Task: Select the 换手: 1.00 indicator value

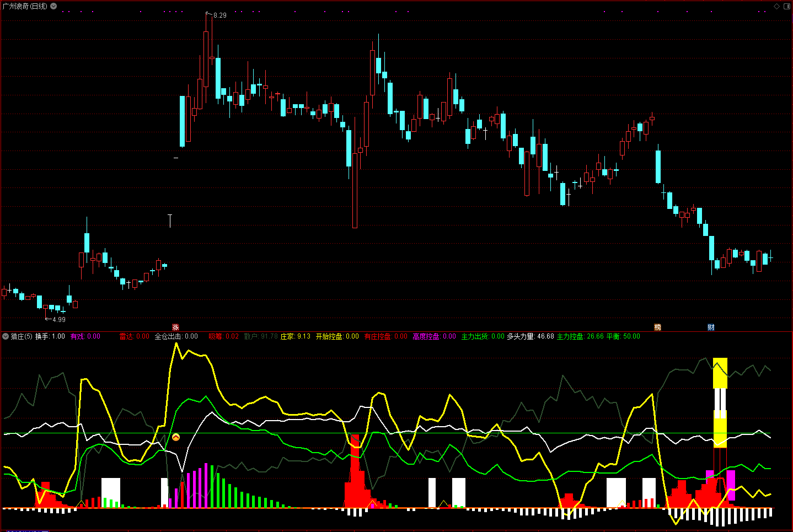Action: point(50,336)
